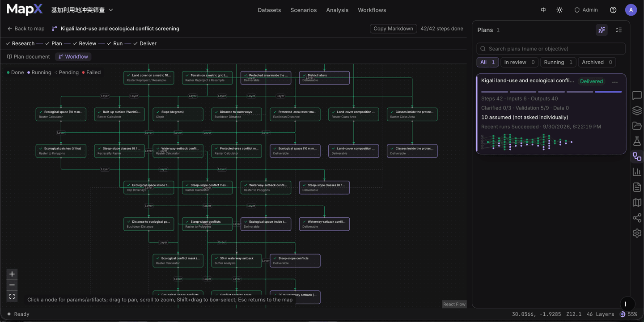Click the Admin shield badge

click(586, 10)
